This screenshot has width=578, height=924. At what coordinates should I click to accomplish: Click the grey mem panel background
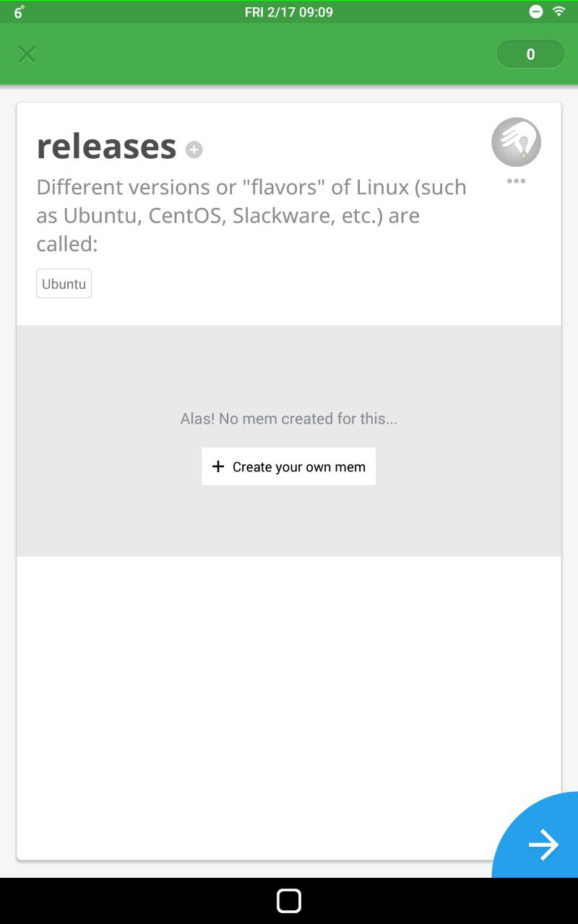pos(108,505)
